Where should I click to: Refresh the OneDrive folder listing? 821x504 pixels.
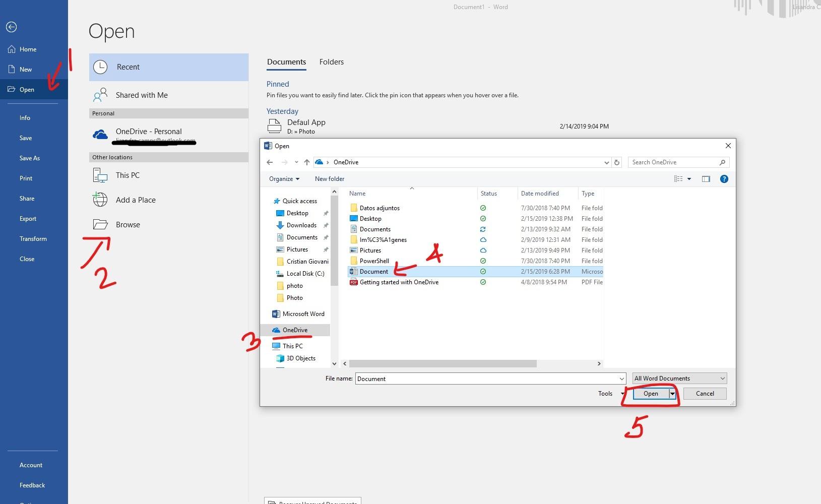pos(617,162)
